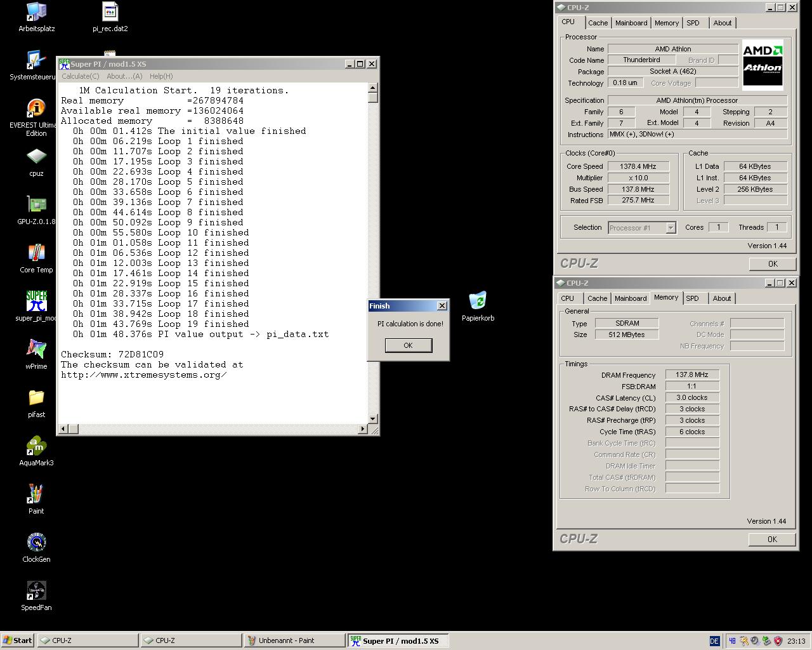Open the Calculate(C) menu in Super PI
Screen dimensions: 812x650
pos(80,76)
